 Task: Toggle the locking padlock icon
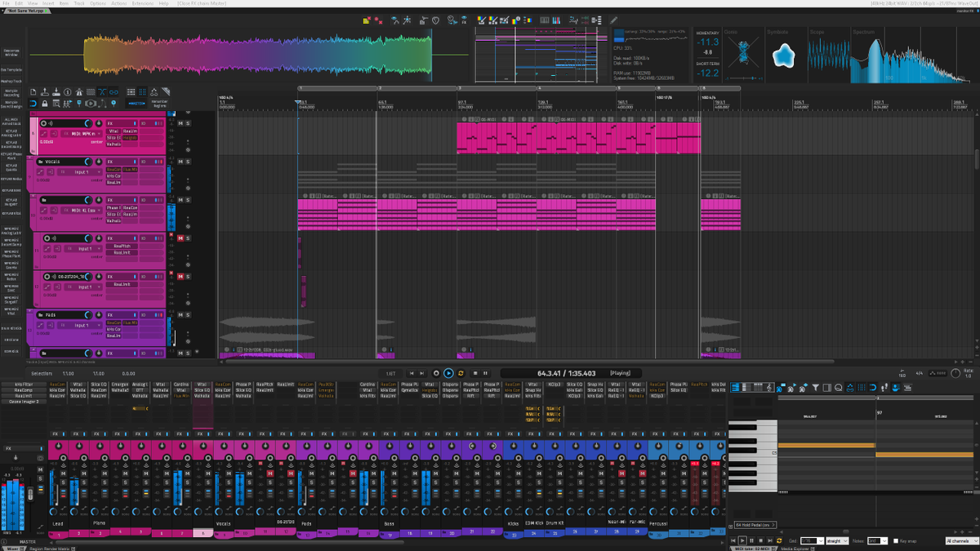(45, 104)
